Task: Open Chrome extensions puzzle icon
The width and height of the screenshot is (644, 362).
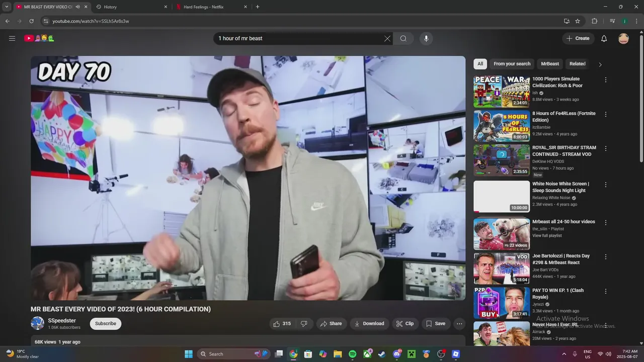Action: pyautogui.click(x=594, y=21)
